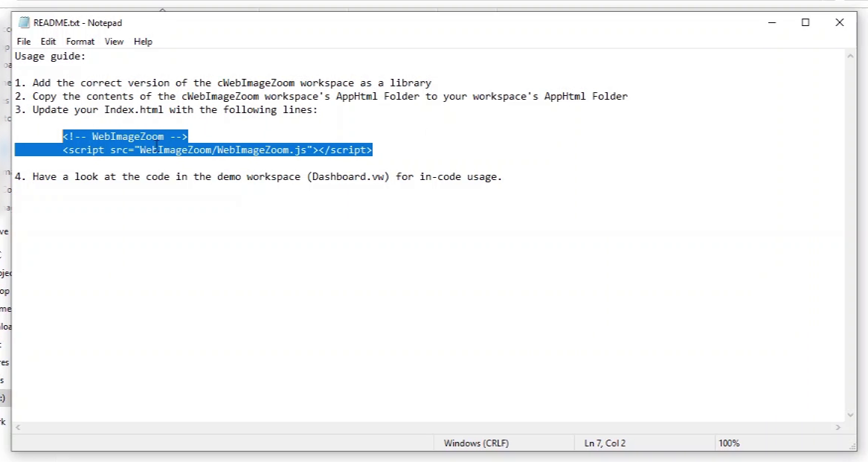The width and height of the screenshot is (868, 462).
Task: Click the word 'Dashboard.vw' in step 4
Action: tap(348, 177)
